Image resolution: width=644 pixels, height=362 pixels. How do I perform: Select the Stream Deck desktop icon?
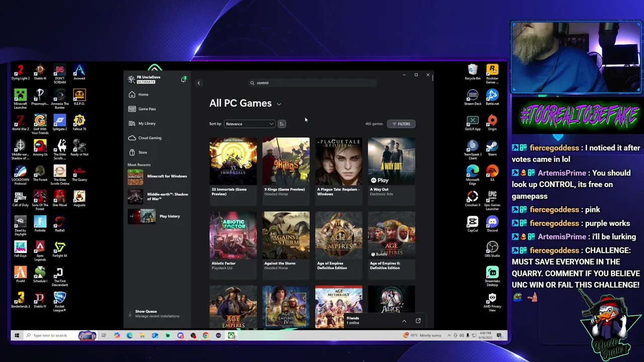pos(472,98)
